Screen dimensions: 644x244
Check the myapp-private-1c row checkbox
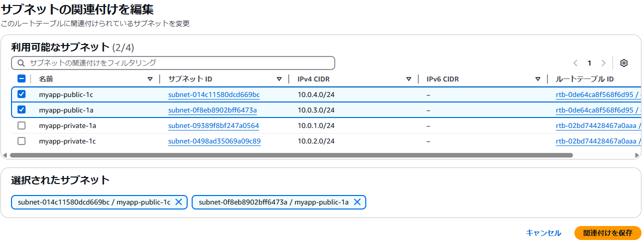point(22,141)
